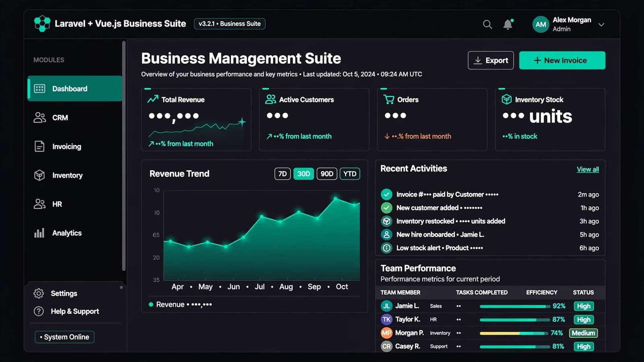Image resolution: width=644 pixels, height=362 pixels.
Task: Open notifications bell icon
Action: pos(508,25)
